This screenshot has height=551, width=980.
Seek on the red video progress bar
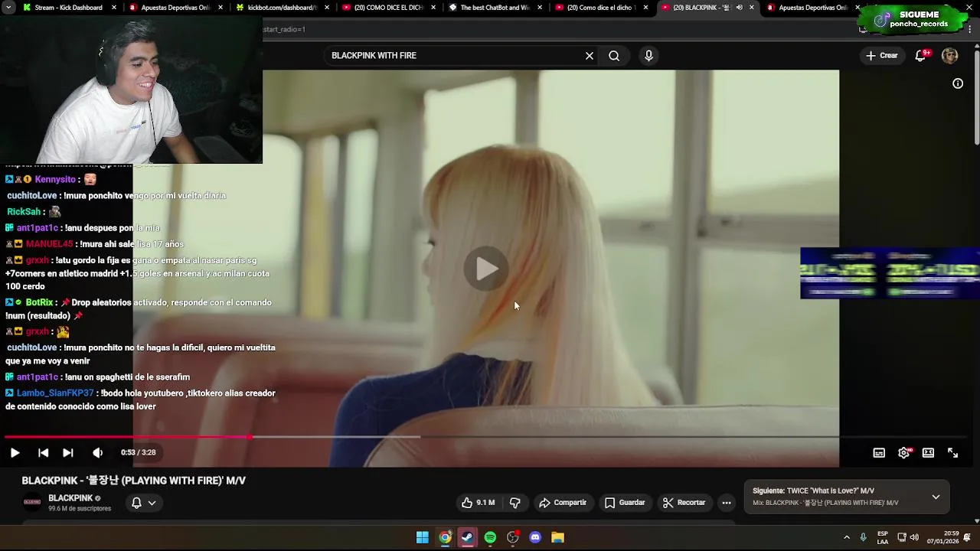pyautogui.click(x=127, y=437)
